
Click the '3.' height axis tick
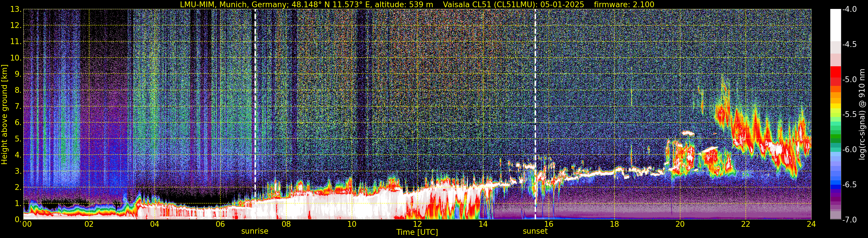pos(18,171)
